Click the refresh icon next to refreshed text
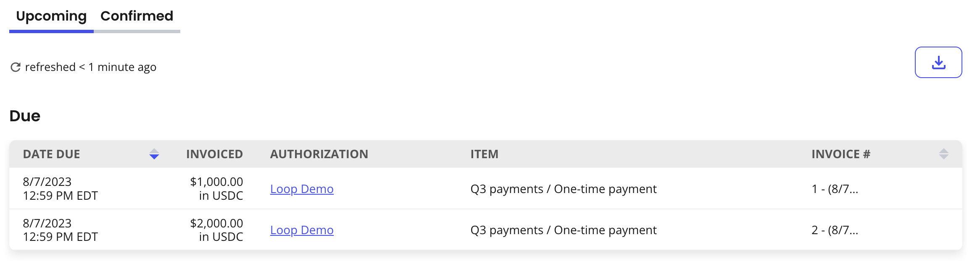This screenshot has width=980, height=261. 16,67
